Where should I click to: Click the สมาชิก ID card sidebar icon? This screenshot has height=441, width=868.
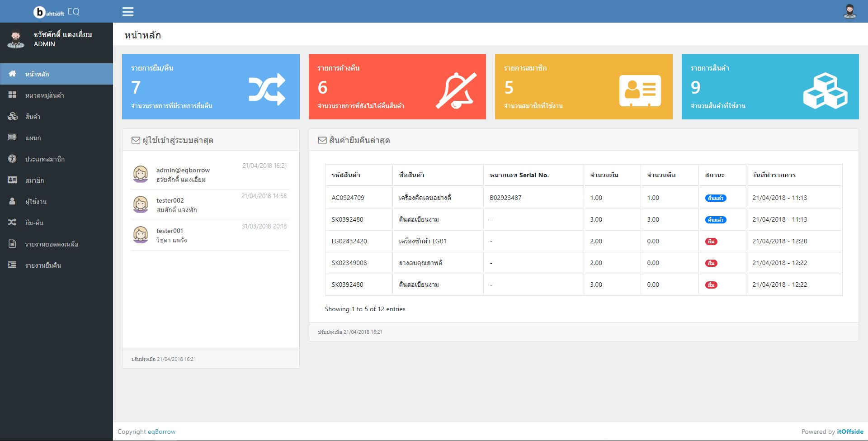(x=12, y=180)
